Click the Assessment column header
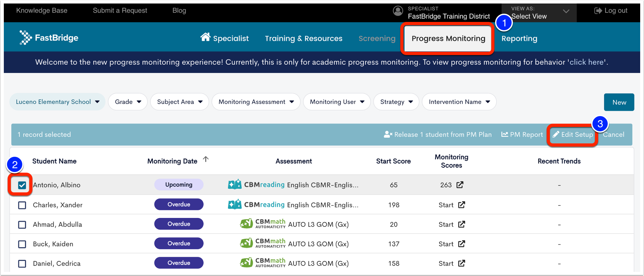The image size is (644, 276). pyautogui.click(x=294, y=161)
